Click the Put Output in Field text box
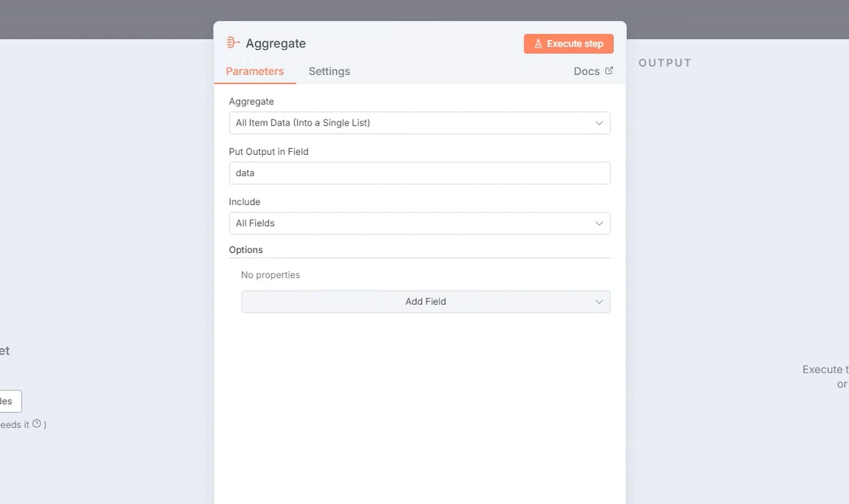 (x=419, y=173)
